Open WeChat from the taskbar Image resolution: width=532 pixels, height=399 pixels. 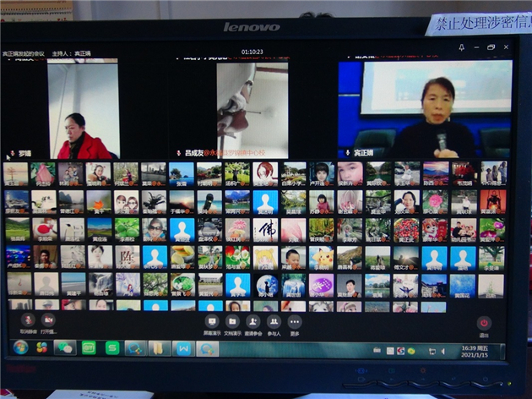point(65,348)
